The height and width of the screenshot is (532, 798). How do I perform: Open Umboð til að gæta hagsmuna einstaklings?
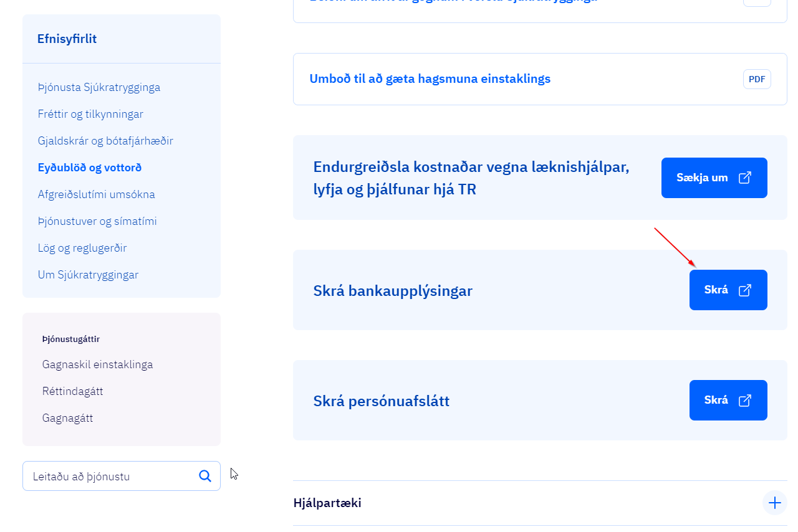click(x=430, y=79)
